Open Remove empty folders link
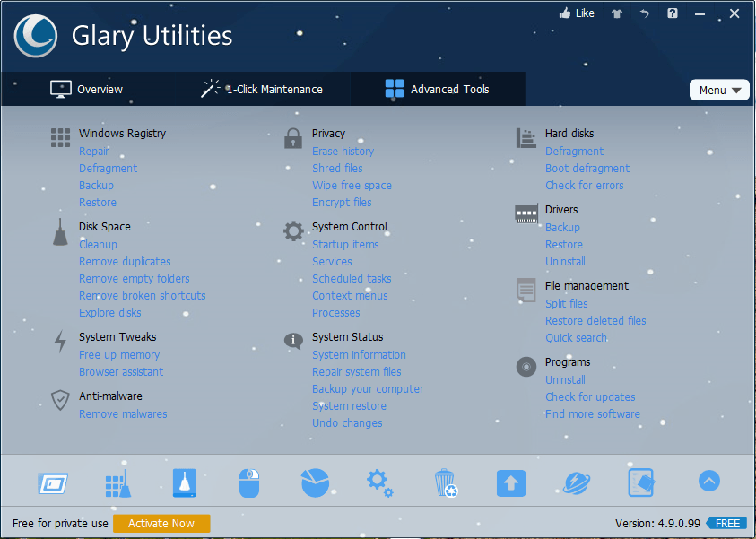 click(x=134, y=279)
